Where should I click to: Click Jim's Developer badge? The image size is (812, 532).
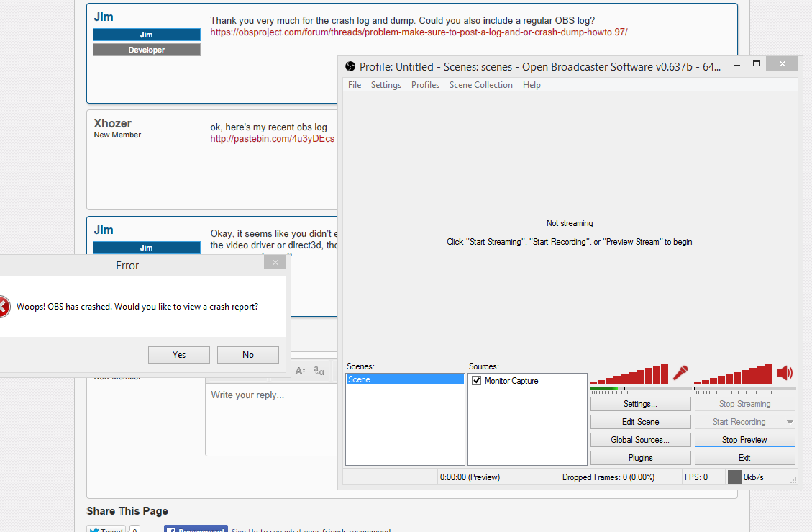[x=147, y=50]
